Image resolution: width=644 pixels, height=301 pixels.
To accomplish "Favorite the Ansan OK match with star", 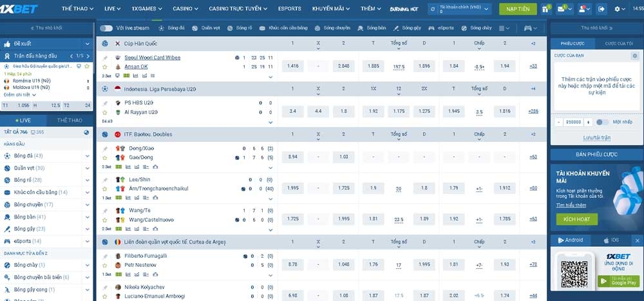I will 105,66.
